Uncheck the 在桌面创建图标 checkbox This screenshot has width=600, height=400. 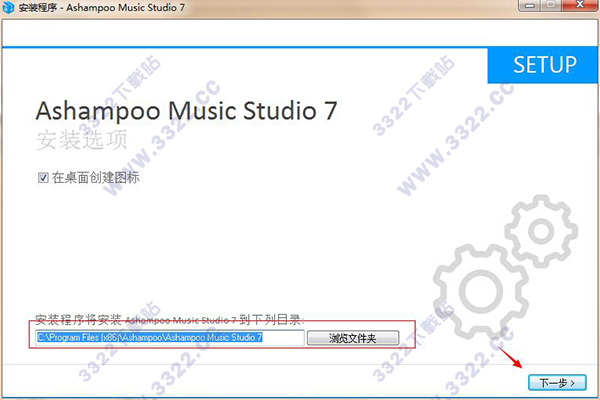(x=43, y=178)
